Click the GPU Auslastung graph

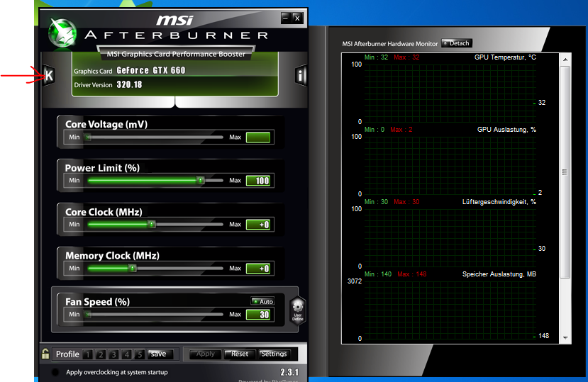[x=450, y=166]
